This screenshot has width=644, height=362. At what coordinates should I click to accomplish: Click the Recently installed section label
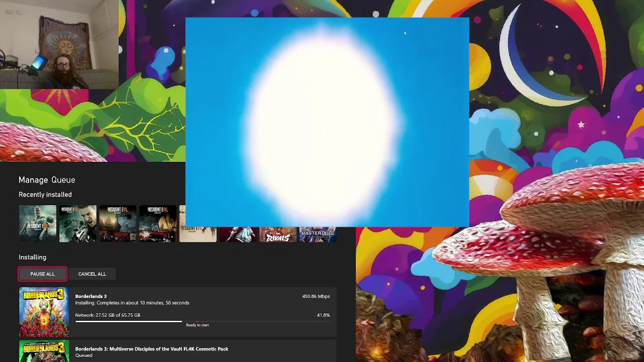pos(45,195)
